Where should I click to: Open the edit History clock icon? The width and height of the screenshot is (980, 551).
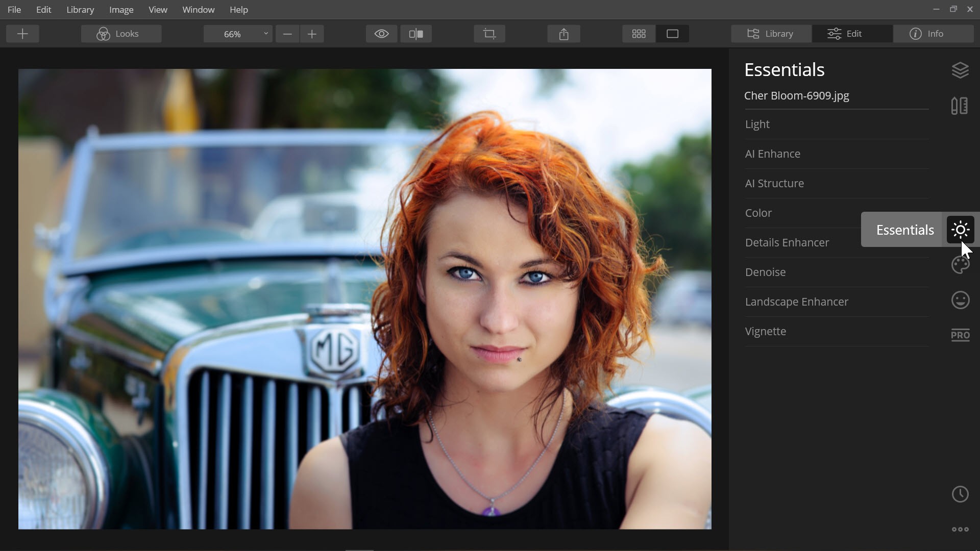pyautogui.click(x=960, y=494)
